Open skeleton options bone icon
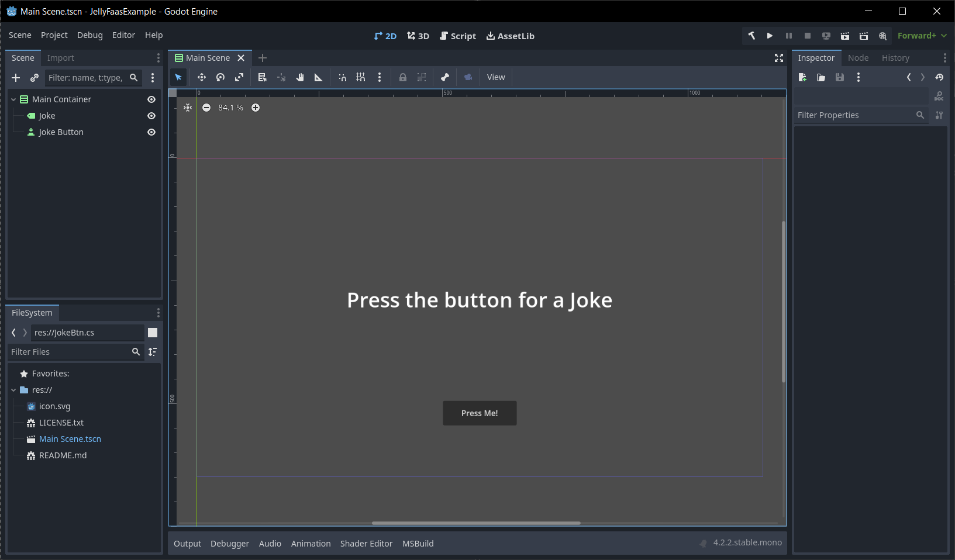Image resolution: width=955 pixels, height=560 pixels. point(445,77)
